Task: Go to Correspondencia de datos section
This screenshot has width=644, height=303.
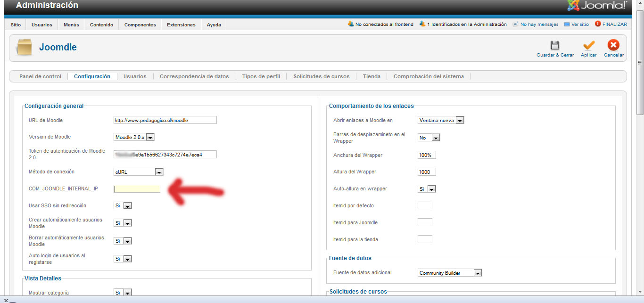Action: pos(194,76)
